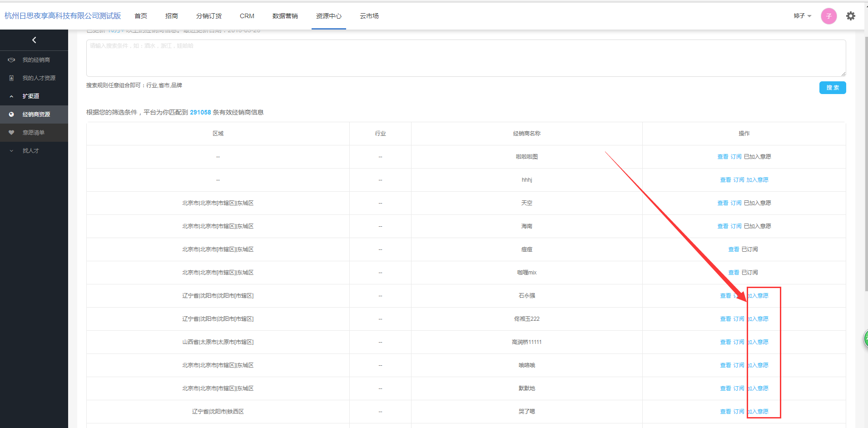Image resolution: width=868 pixels, height=428 pixels.
Task: Expand the 找人才 sidebar group
Action: click(x=12, y=151)
